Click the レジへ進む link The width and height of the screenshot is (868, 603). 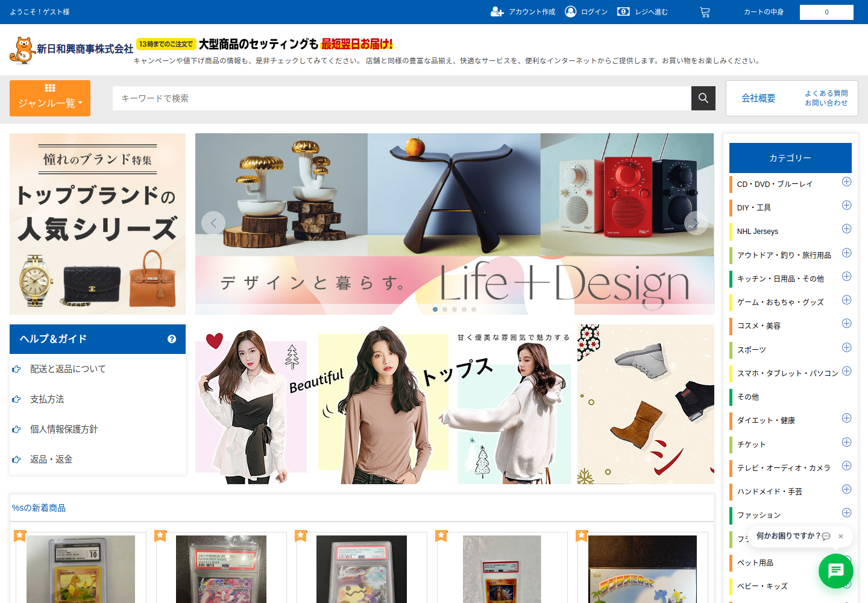coord(652,12)
